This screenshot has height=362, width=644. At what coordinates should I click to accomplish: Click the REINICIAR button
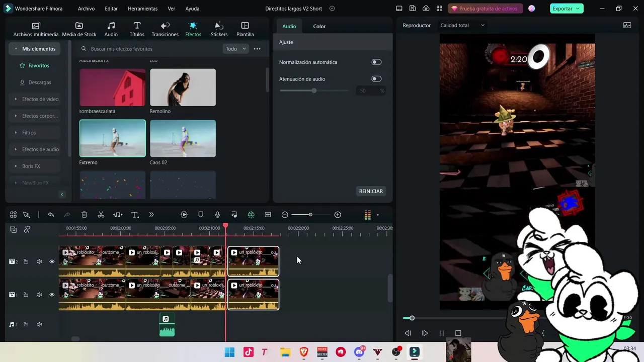(371, 191)
